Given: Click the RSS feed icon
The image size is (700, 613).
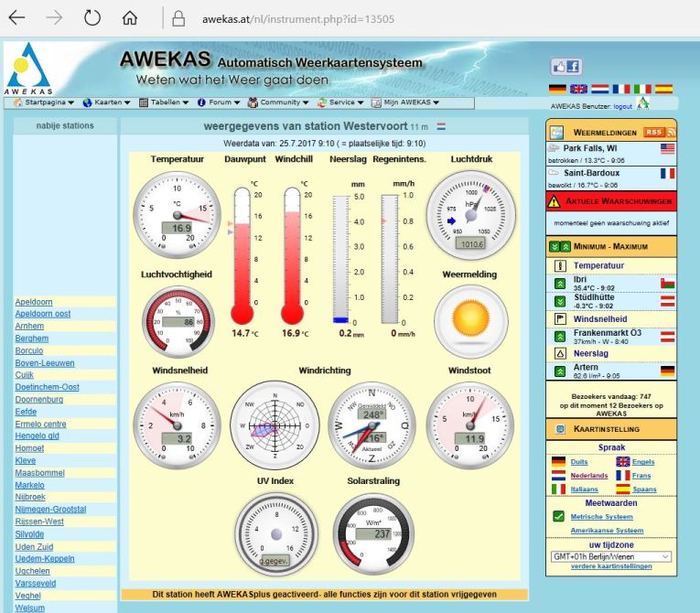Looking at the screenshot, I should point(660,132).
